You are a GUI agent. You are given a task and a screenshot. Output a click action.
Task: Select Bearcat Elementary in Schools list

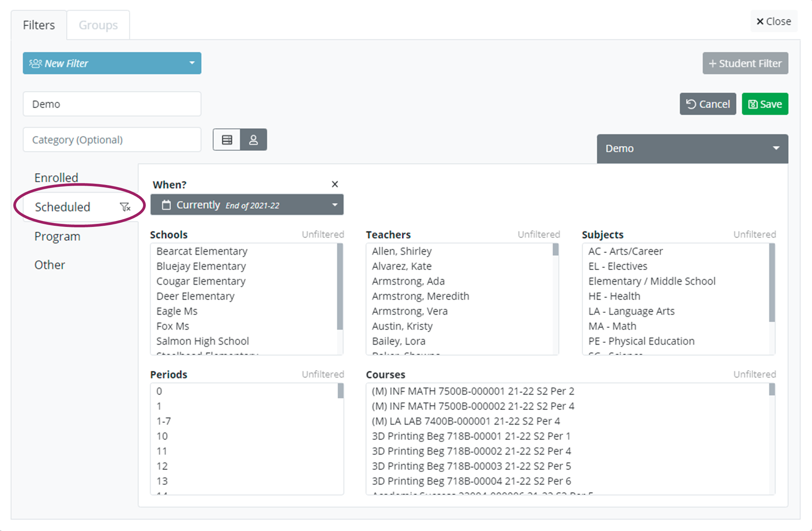(202, 251)
